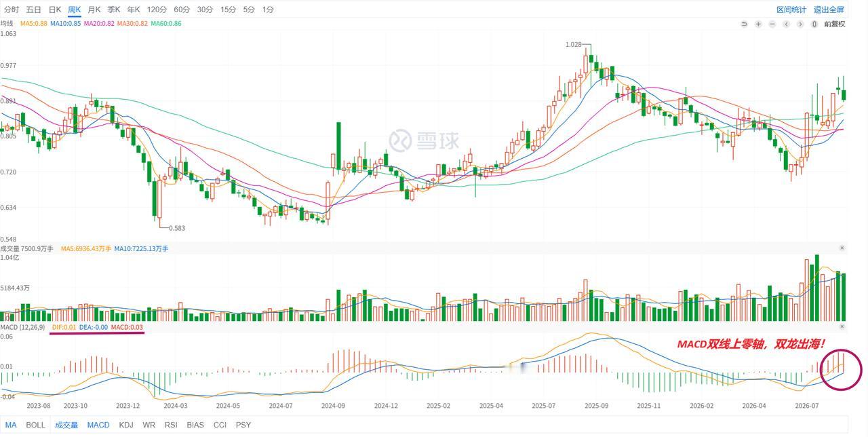Open 区间统计 range statistics
This screenshot has height=437, width=868.
tap(791, 9)
